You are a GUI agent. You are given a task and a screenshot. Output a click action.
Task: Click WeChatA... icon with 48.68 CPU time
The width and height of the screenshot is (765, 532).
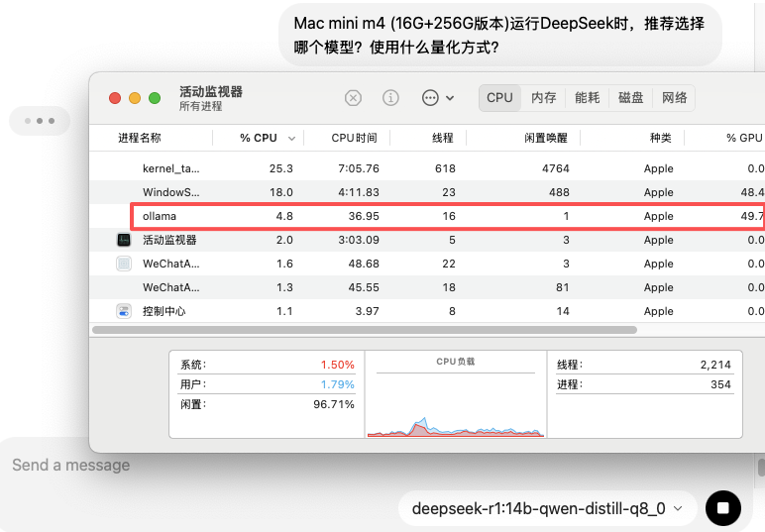point(124,264)
